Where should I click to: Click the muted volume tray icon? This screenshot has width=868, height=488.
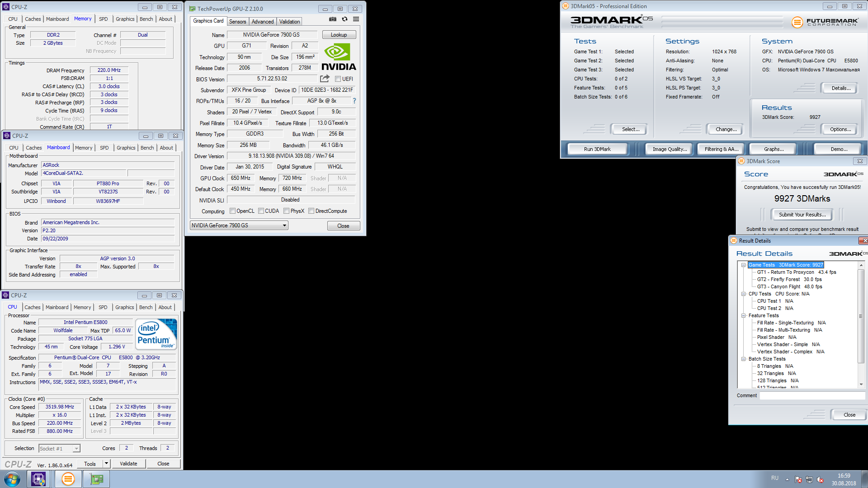tap(820, 479)
